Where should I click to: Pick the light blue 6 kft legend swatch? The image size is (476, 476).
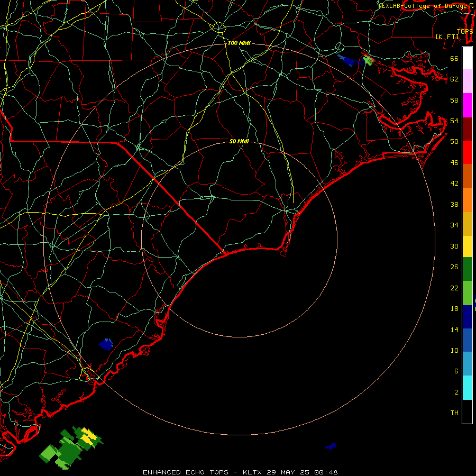pos(467,364)
